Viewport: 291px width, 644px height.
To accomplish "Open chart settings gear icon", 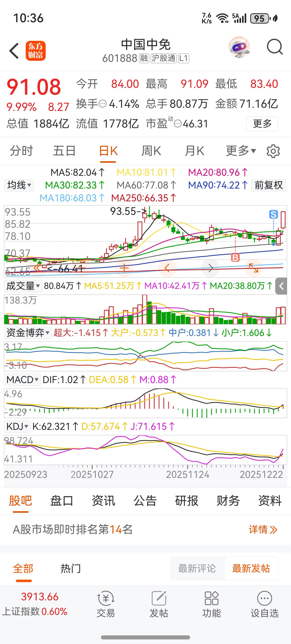I will [x=273, y=151].
